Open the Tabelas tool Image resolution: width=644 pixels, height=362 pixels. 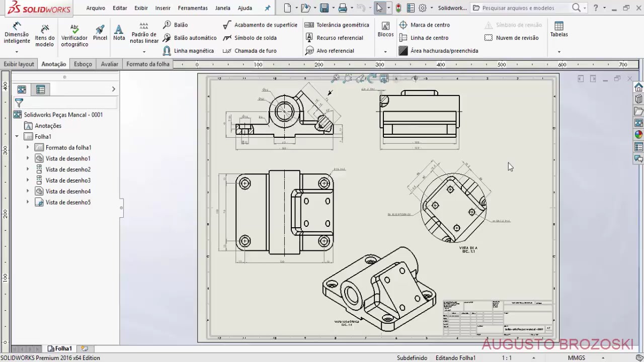click(558, 30)
